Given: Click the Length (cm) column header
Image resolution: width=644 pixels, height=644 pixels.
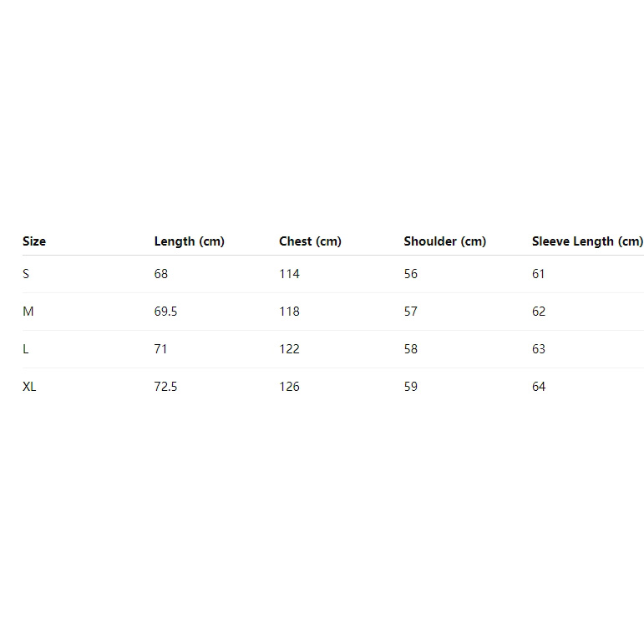Looking at the screenshot, I should click(x=189, y=241).
